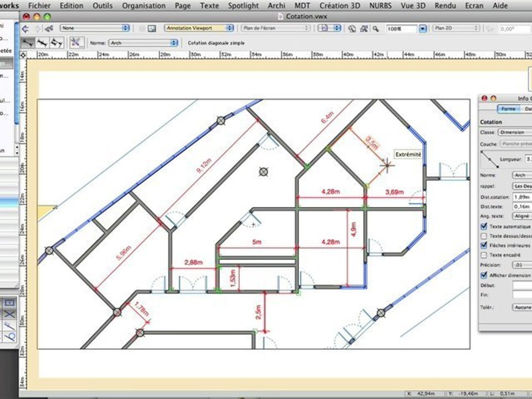Select the third dimension mode icon
This screenshot has height=399, width=532.
pos(57,43)
